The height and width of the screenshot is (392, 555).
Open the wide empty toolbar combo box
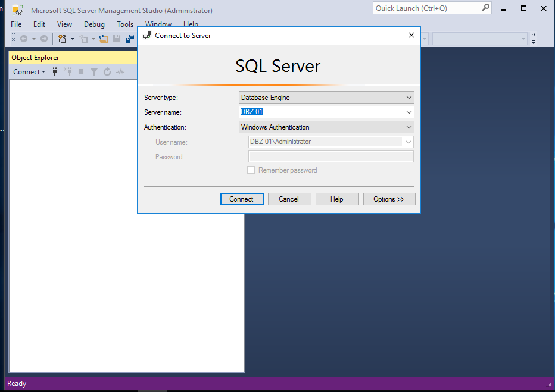[x=479, y=39]
